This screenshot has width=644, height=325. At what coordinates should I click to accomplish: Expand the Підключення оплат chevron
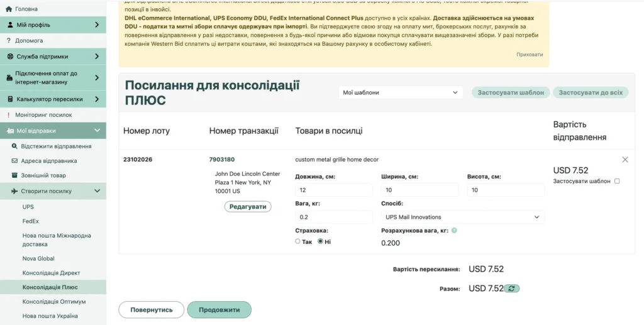click(x=97, y=77)
